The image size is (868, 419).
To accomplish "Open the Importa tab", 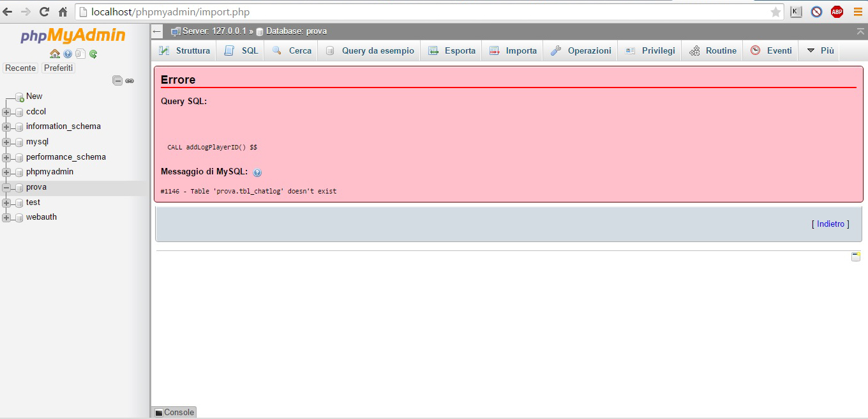I will point(514,50).
